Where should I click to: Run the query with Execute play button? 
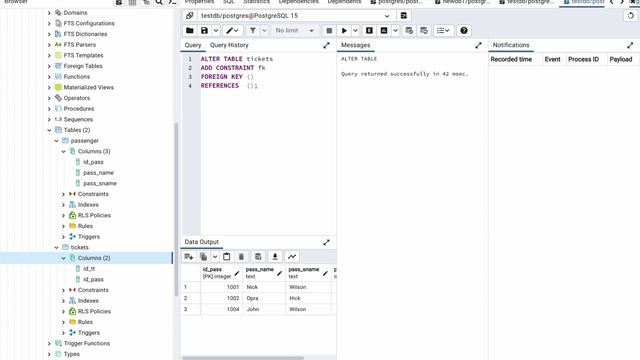pos(344,31)
